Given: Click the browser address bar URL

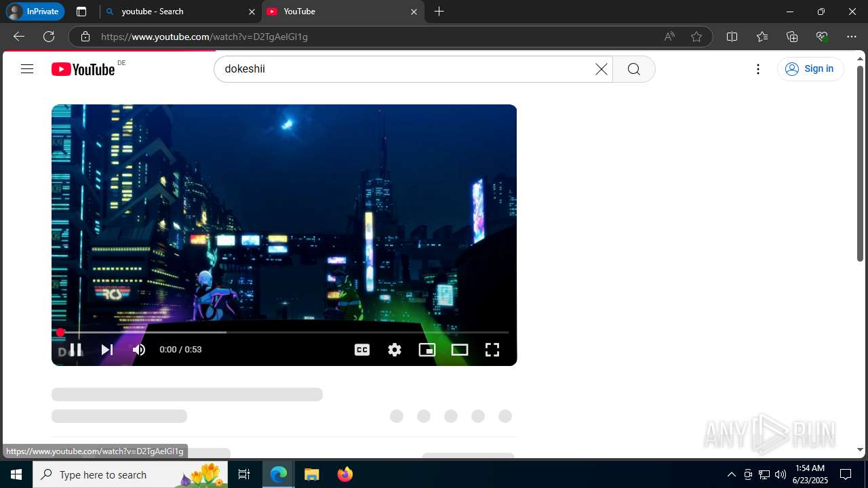Looking at the screenshot, I should tap(205, 37).
